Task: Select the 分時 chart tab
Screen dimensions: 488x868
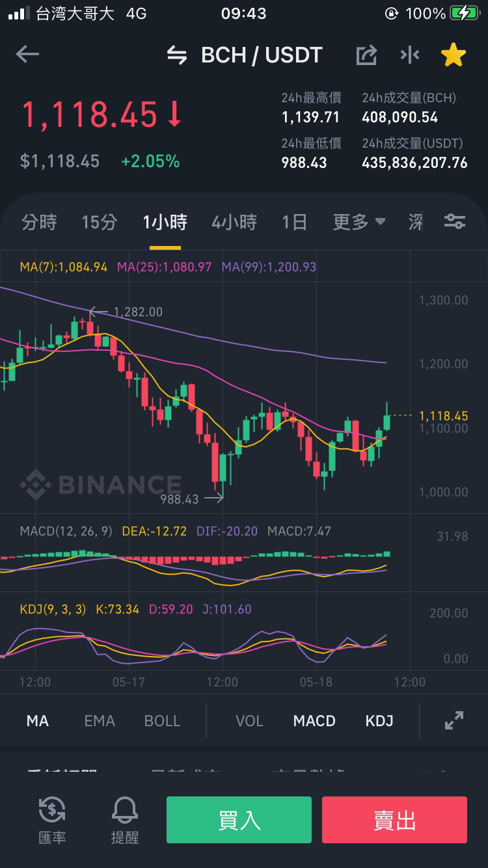Action: tap(39, 222)
